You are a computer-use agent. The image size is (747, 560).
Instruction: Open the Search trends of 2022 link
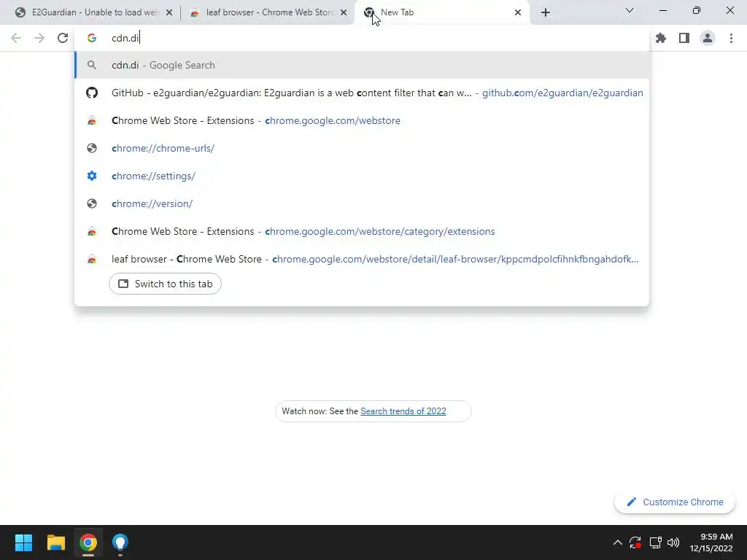coord(403,411)
